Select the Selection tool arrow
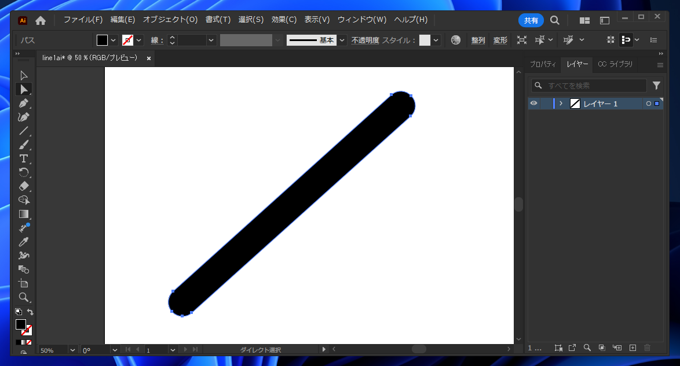 [x=23, y=75]
